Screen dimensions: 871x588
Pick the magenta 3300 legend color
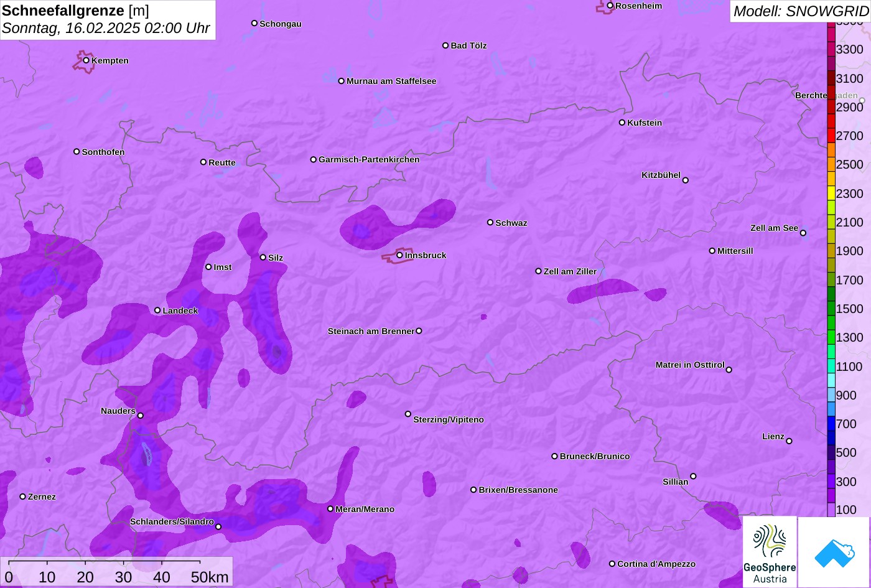831,49
